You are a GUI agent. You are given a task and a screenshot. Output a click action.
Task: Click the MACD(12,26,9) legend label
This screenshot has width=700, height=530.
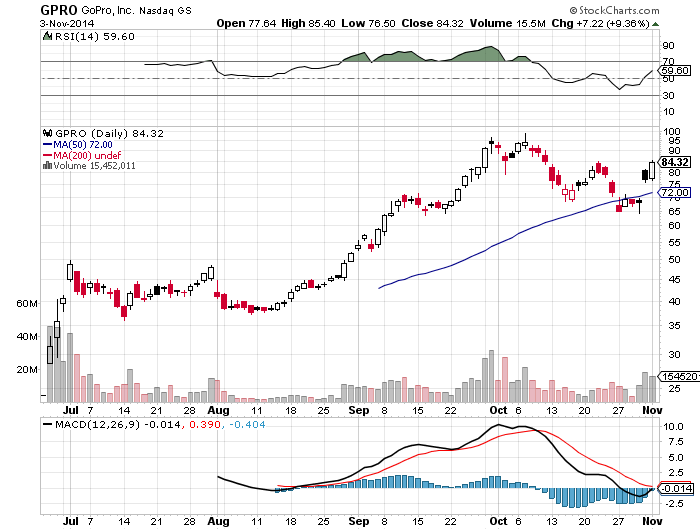tap(97, 425)
